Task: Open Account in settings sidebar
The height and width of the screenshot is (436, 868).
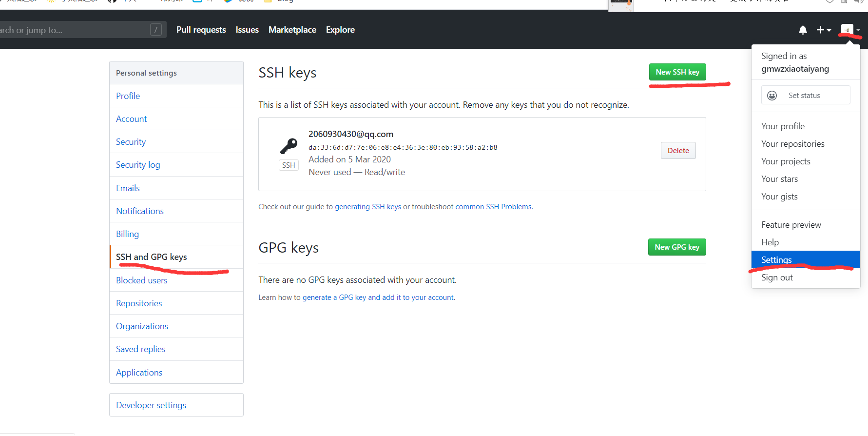Action: [x=176, y=119]
